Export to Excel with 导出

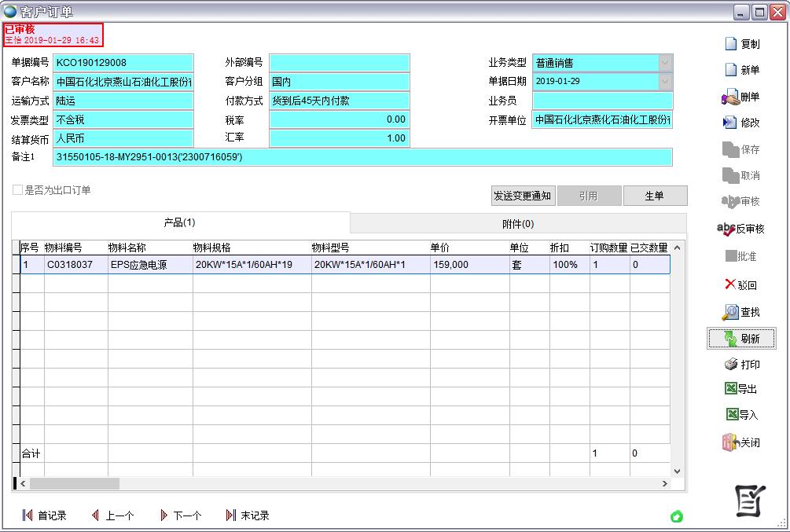tap(730, 389)
